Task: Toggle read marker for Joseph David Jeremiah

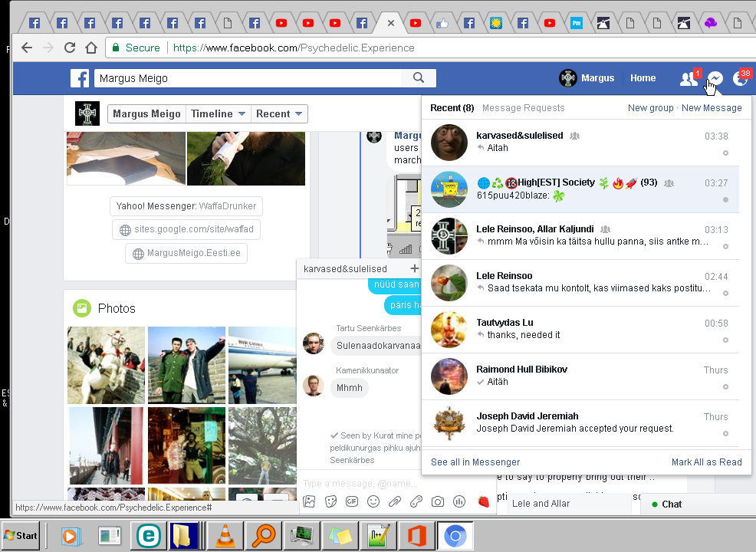Action: click(725, 433)
